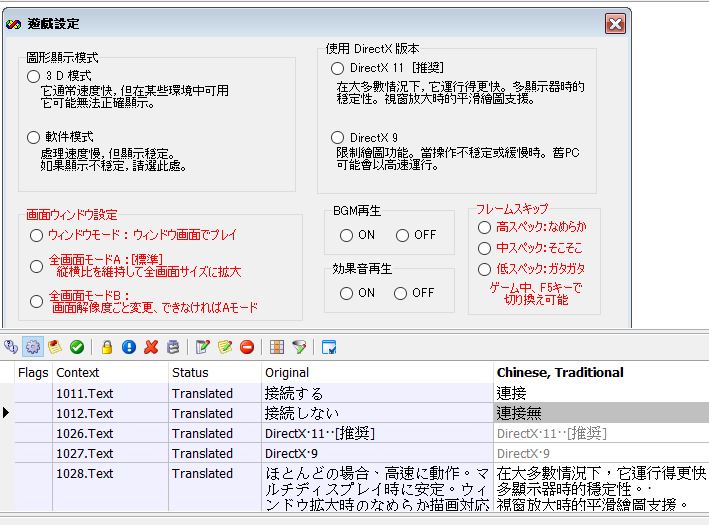Viewport: 709px width, 525px height.
Task: Select the 1027.Text context cell
Action: (110, 453)
